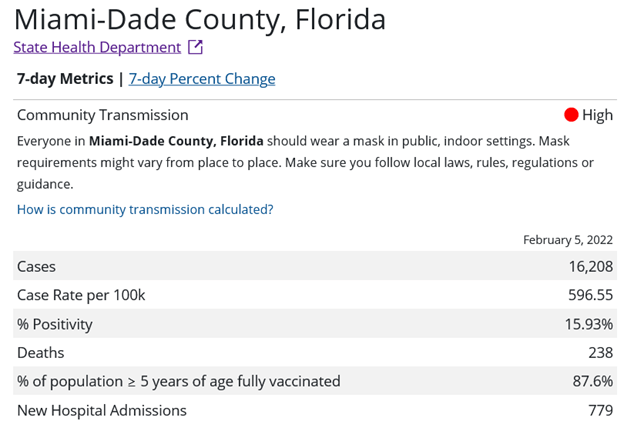
Task: Switch to the 7-day Percent Change view
Action: pos(202,79)
